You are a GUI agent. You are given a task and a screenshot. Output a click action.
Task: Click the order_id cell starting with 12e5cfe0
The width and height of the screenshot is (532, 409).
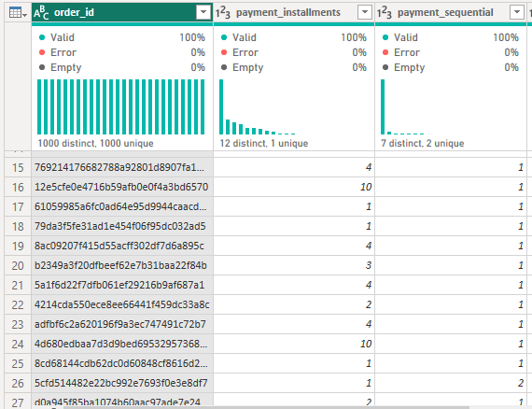(122, 187)
